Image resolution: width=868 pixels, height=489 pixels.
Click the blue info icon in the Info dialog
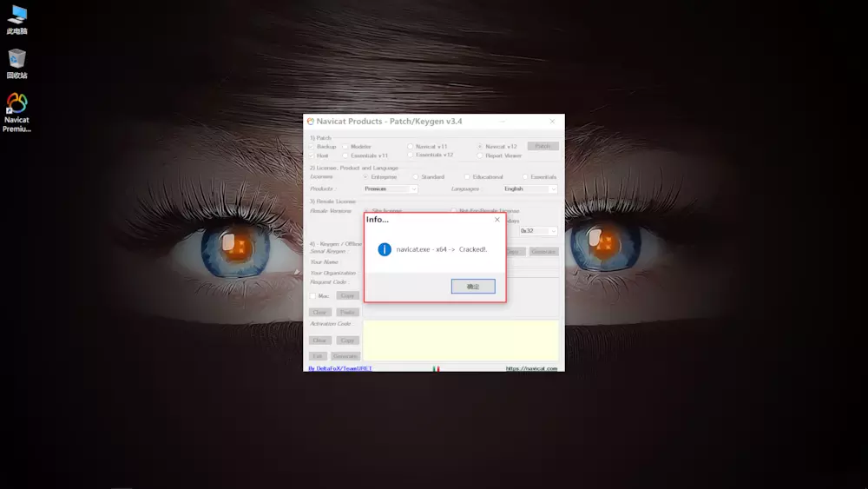point(385,249)
